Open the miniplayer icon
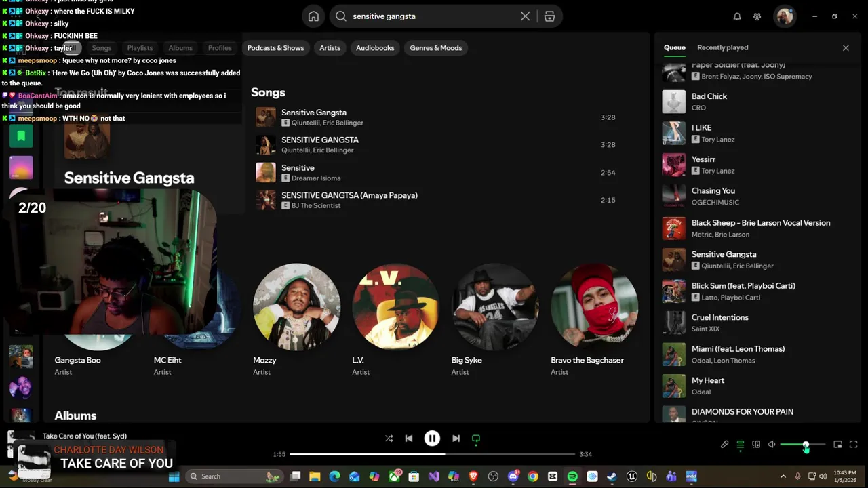This screenshot has width=868, height=488. (837, 445)
